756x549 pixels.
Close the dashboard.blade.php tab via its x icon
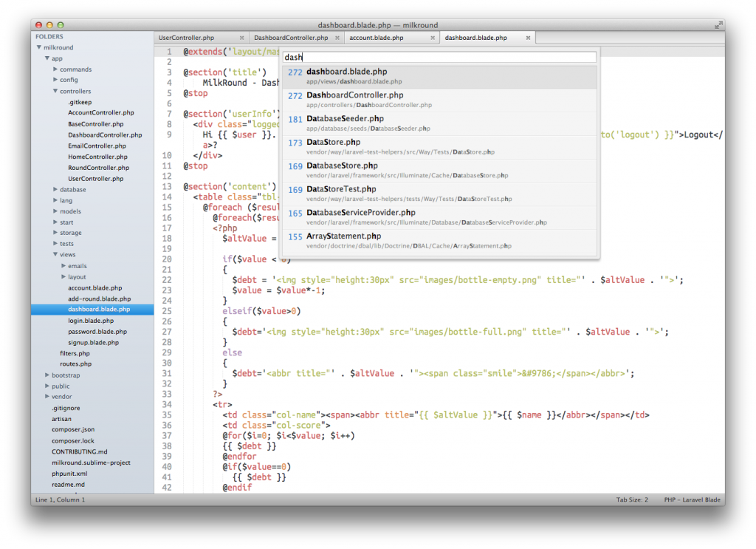tap(527, 37)
